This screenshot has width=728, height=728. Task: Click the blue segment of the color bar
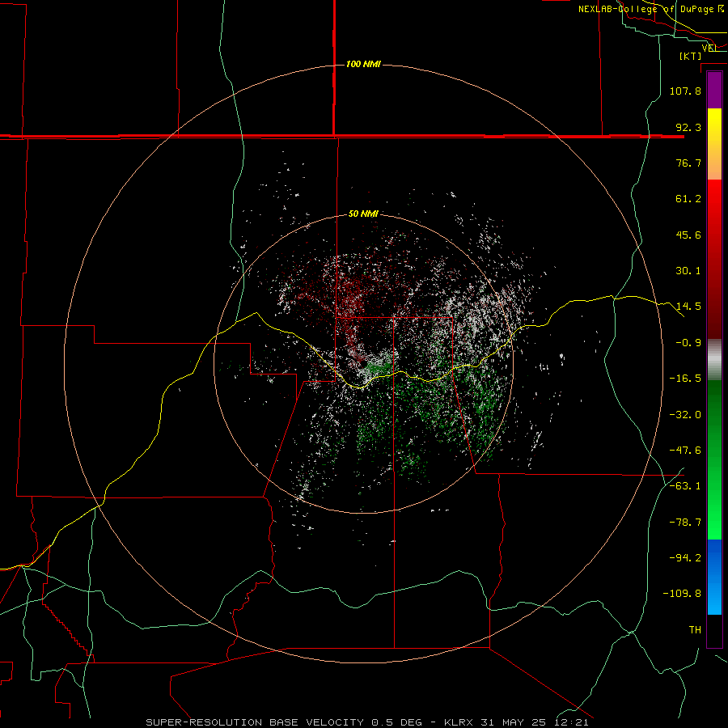click(x=714, y=577)
